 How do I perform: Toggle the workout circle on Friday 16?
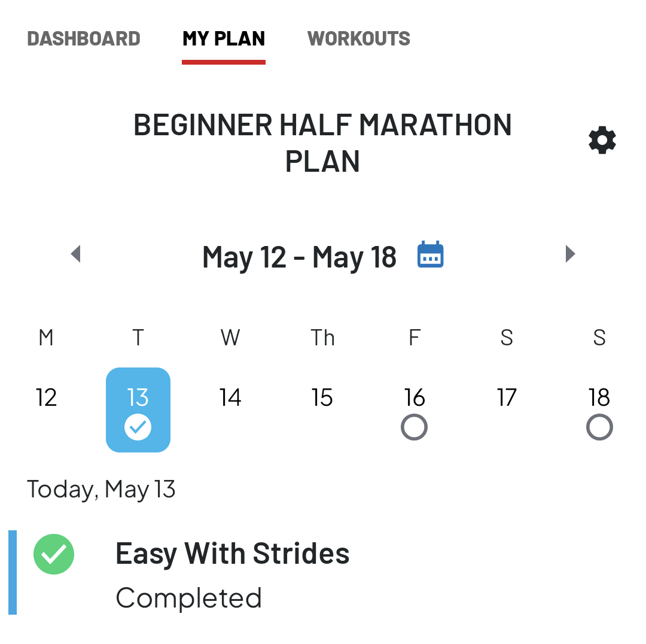click(414, 427)
